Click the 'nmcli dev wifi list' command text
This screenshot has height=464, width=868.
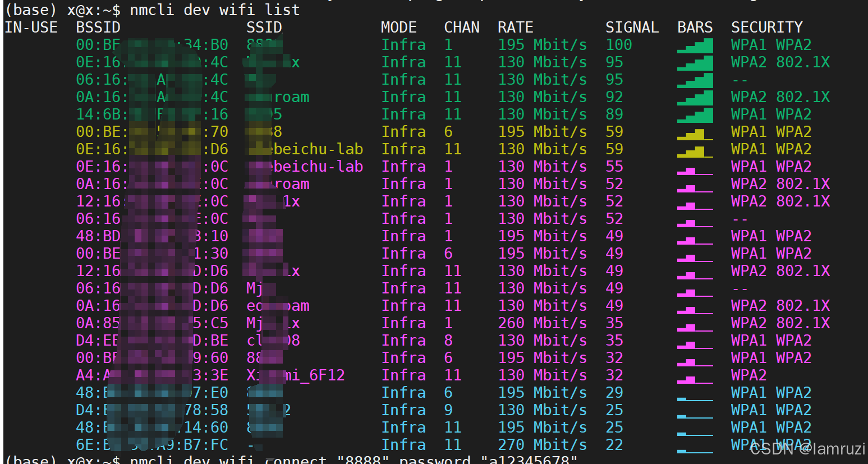pos(215,10)
